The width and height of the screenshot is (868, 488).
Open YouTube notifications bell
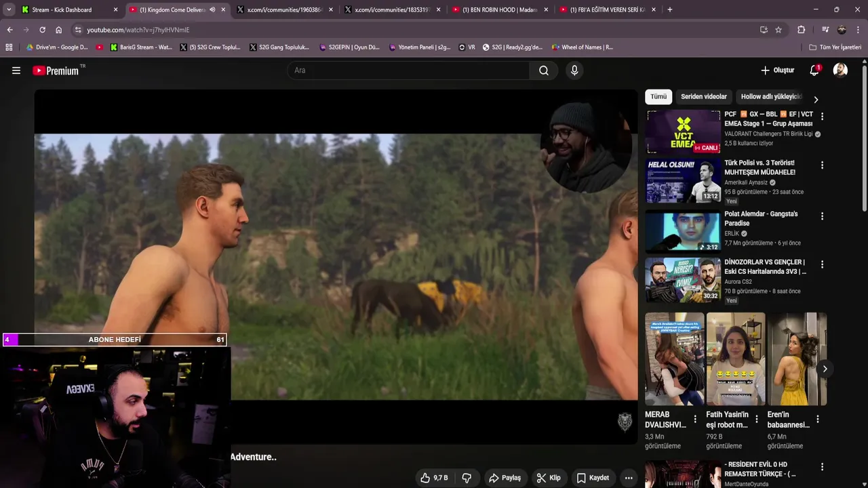point(814,70)
